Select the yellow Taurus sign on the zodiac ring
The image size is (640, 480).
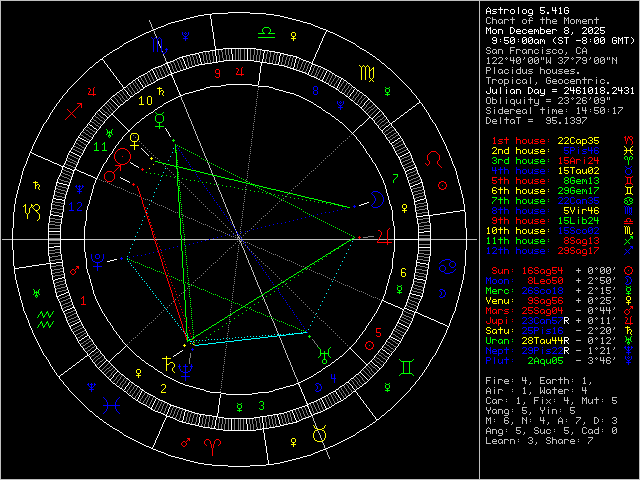(320, 434)
